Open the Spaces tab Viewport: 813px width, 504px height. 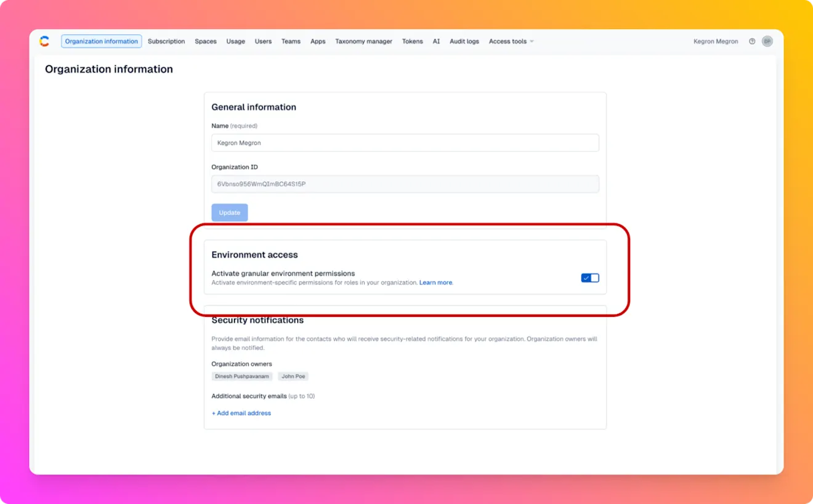(x=206, y=41)
